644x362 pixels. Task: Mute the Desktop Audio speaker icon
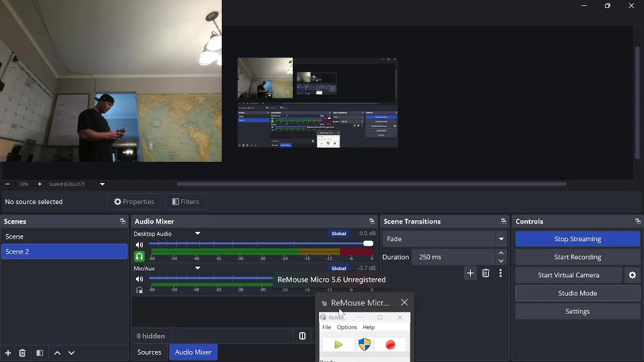(139, 245)
